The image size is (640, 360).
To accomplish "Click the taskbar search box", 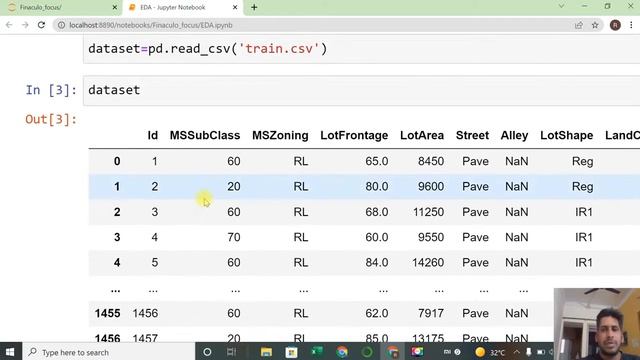I will (109, 352).
